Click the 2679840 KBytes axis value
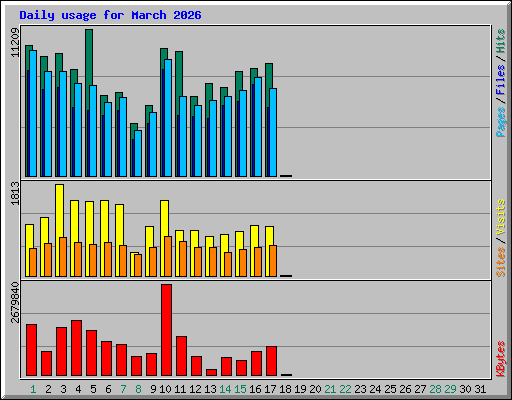Screen dimensions: 512x400 (x=15, y=303)
